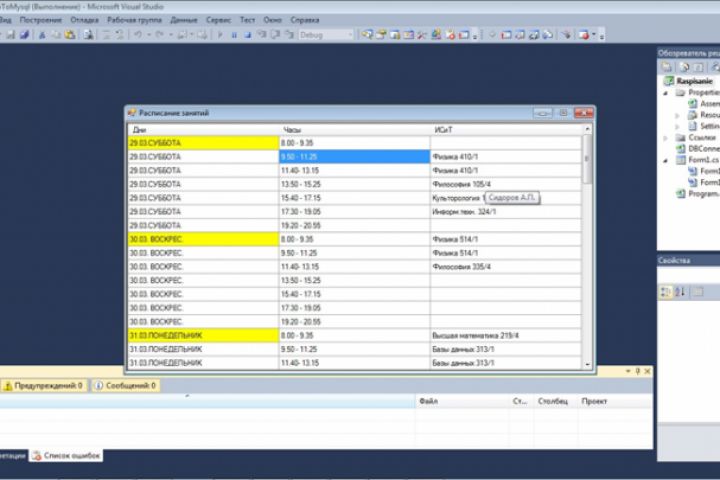Toggle the Сообщений: 0 messages filter

(x=126, y=385)
